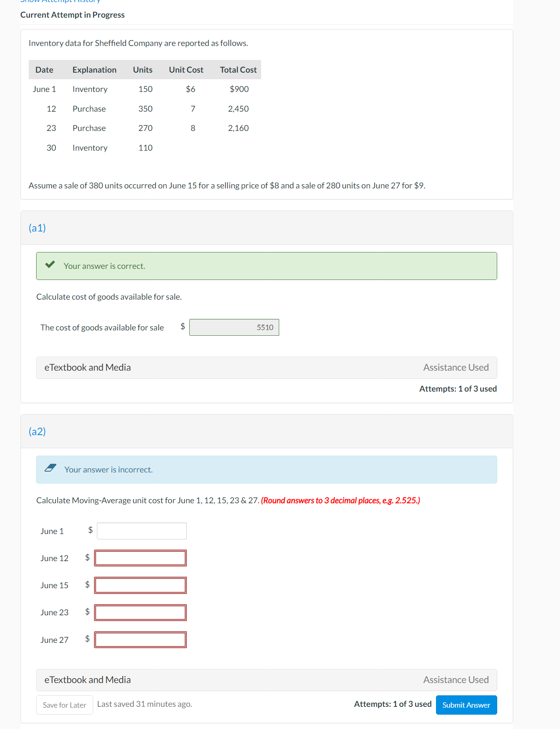The width and height of the screenshot is (560, 729).
Task: Click the date cell 23 in the table
Action: tap(51, 128)
